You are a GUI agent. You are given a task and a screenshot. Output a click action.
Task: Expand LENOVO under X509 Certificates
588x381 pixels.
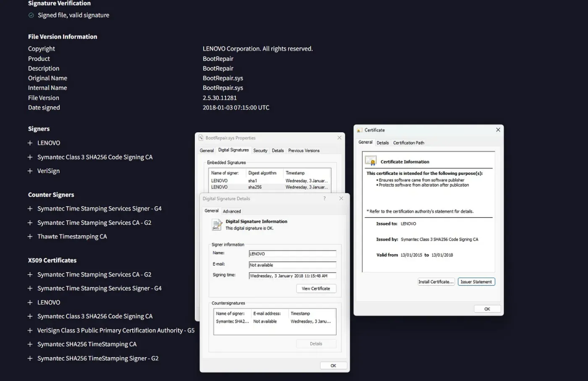[x=30, y=302]
